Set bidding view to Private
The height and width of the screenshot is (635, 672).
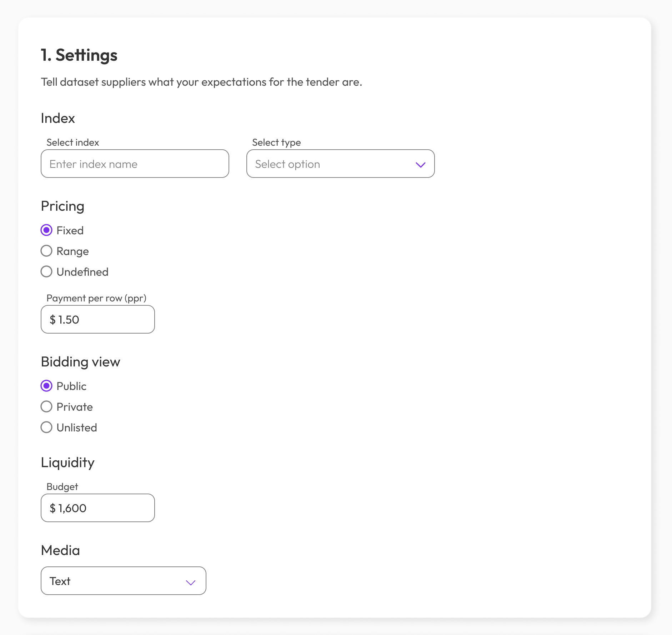click(46, 406)
